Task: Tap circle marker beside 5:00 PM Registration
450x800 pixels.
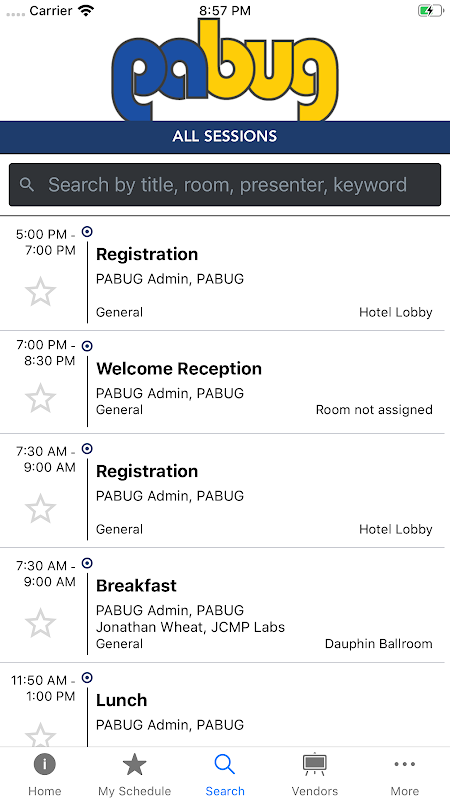Action: 87,232
